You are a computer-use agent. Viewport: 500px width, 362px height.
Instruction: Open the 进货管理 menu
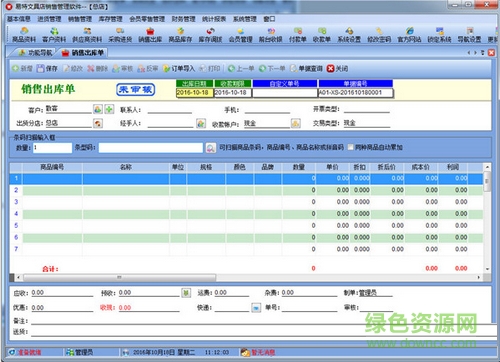point(49,19)
